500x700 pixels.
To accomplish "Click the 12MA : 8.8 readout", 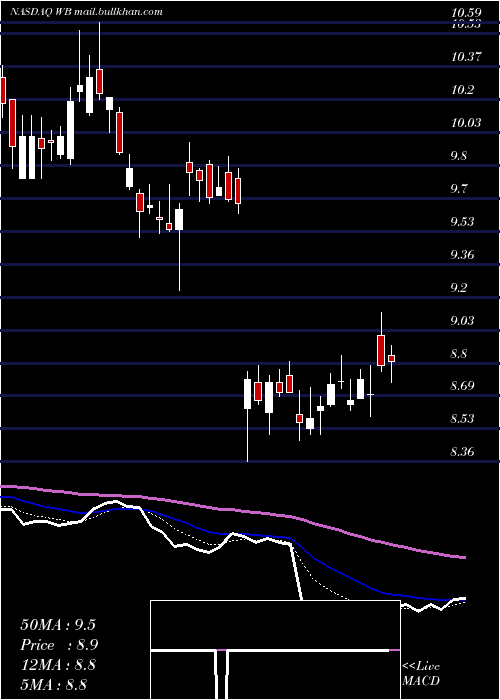I will tap(56, 664).
